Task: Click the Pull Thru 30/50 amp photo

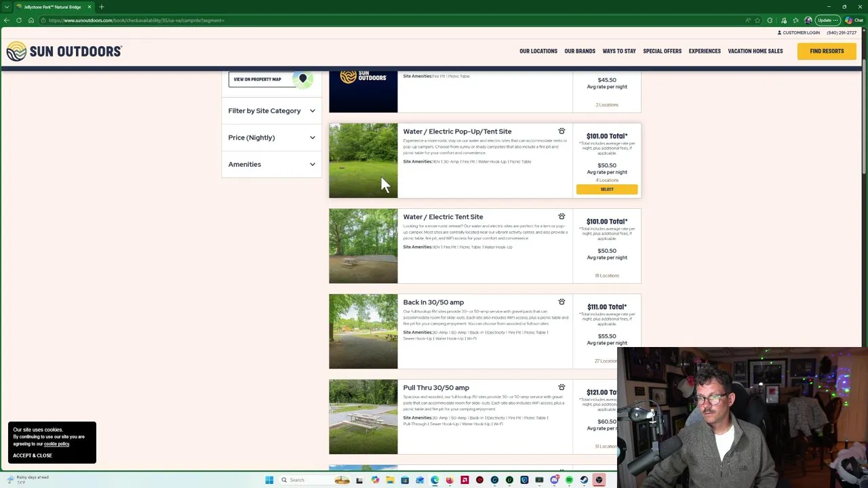Action: tap(363, 417)
